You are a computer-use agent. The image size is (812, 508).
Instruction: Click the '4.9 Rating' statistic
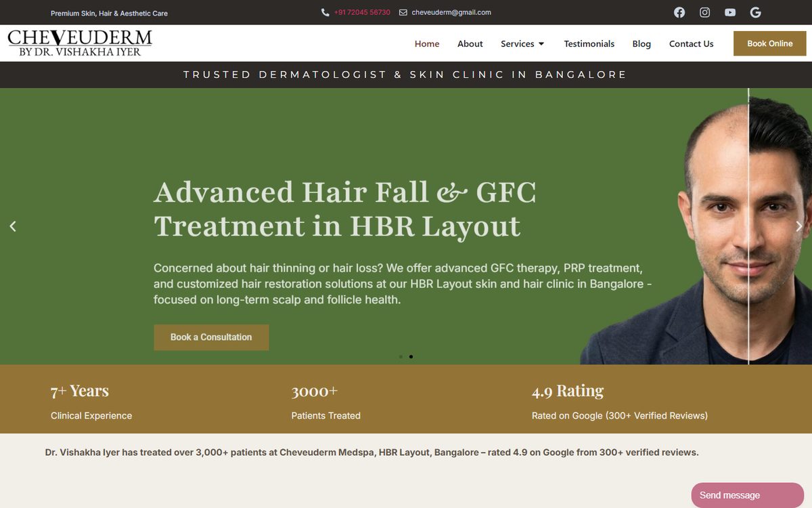tap(568, 391)
